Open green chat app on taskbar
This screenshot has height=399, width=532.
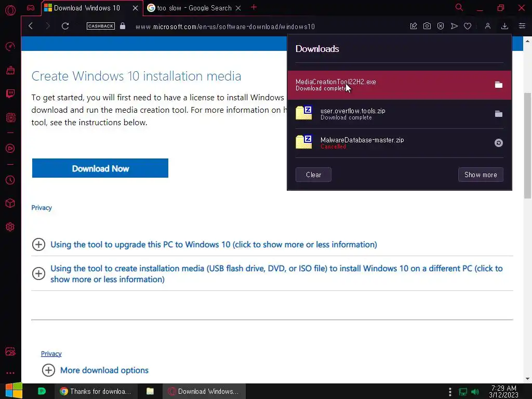click(42, 391)
